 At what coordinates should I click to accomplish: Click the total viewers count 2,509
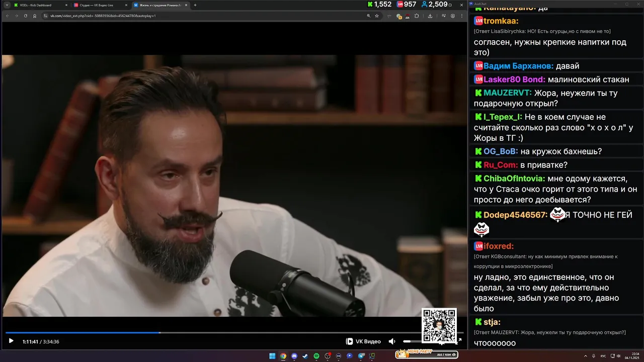[x=434, y=4]
